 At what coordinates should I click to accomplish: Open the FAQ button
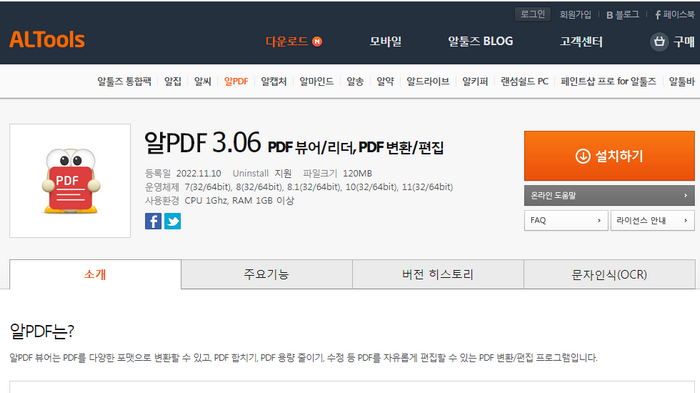tap(566, 220)
